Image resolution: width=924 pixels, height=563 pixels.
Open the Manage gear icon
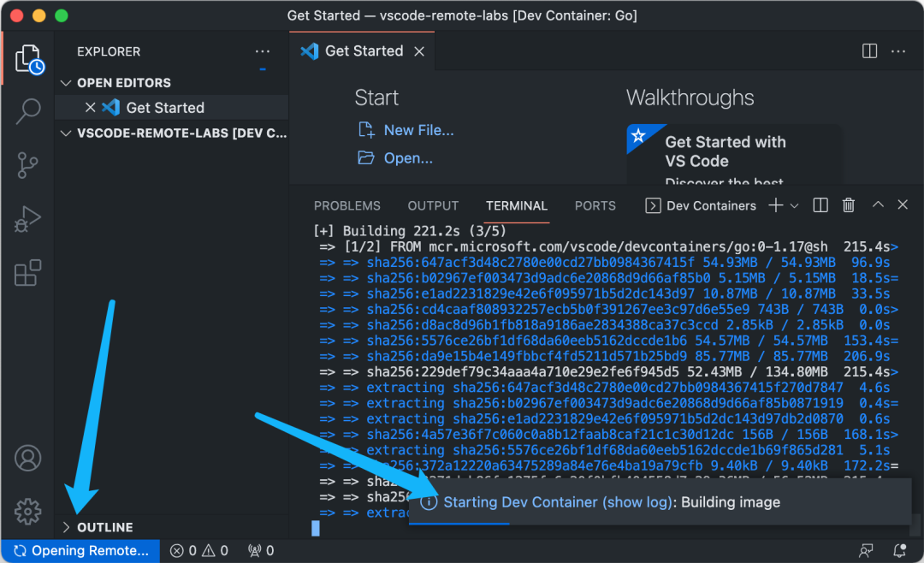27,511
